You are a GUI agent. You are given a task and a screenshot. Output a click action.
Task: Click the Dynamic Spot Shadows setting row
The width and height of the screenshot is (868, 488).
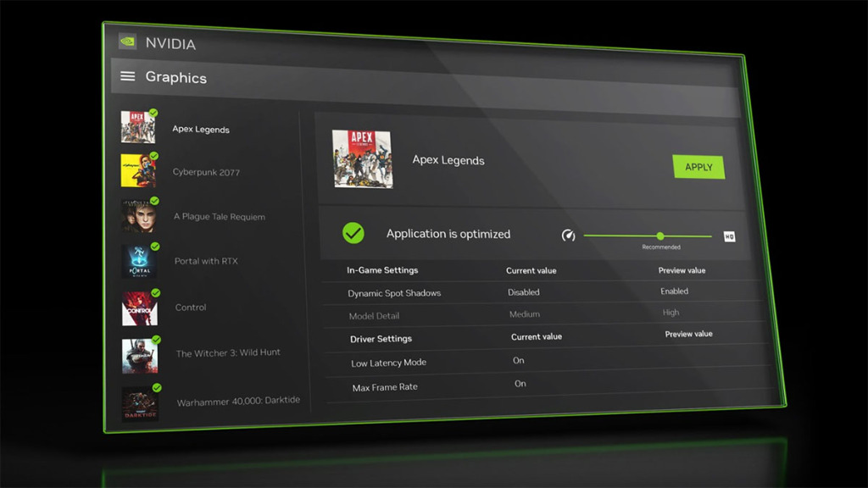point(542,292)
